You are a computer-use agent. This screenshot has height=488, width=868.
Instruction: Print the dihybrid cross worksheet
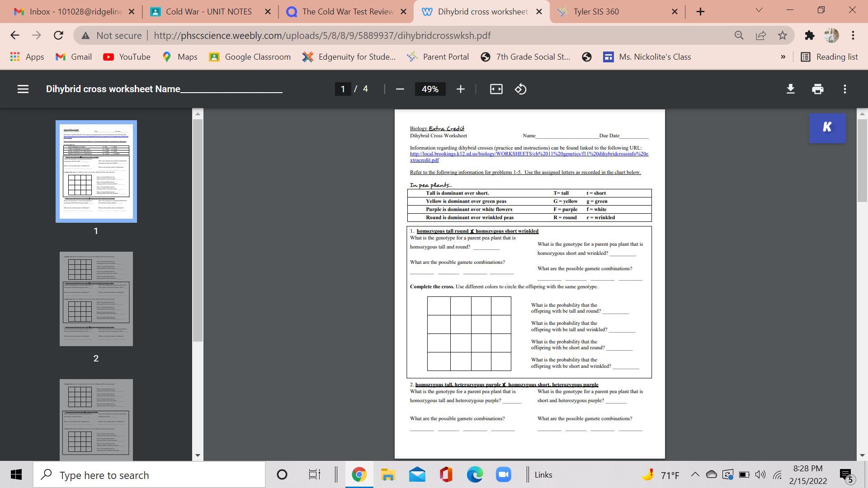coord(817,89)
